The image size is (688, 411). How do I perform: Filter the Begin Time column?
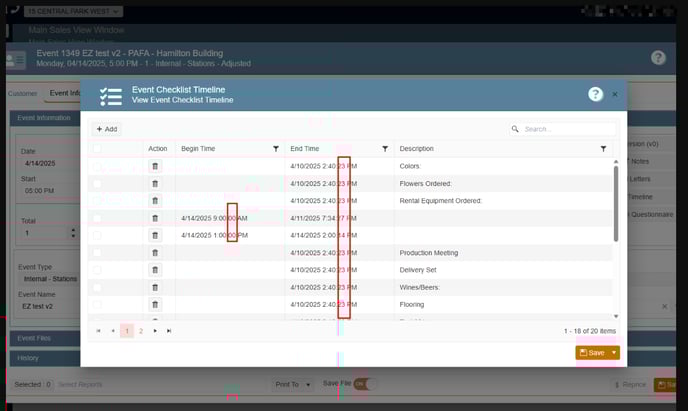tap(276, 148)
